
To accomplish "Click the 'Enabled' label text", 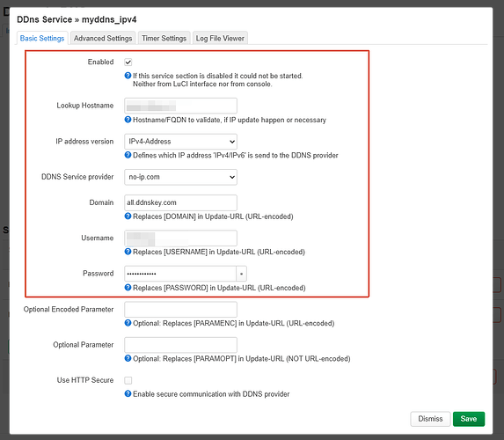I will pyautogui.click(x=100, y=62).
